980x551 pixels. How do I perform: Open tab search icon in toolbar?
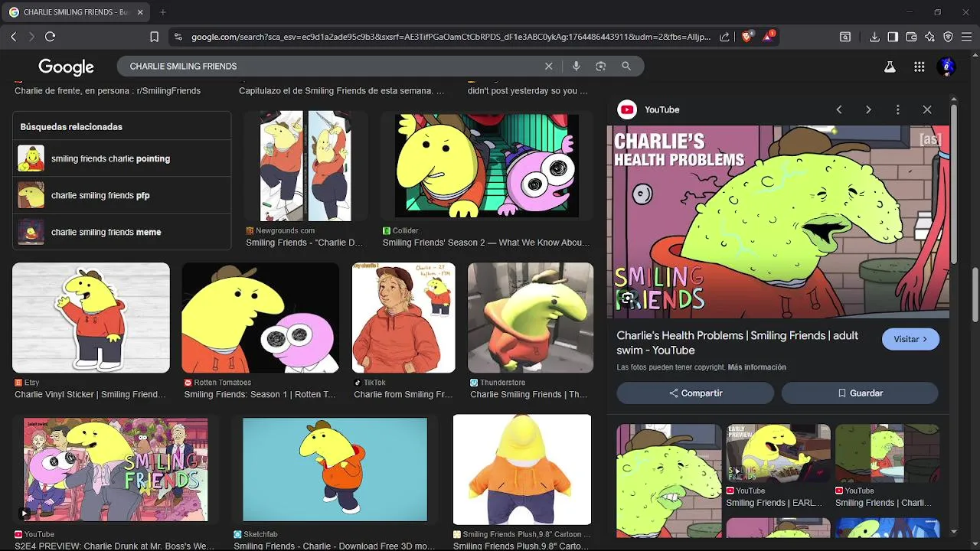coord(845,37)
